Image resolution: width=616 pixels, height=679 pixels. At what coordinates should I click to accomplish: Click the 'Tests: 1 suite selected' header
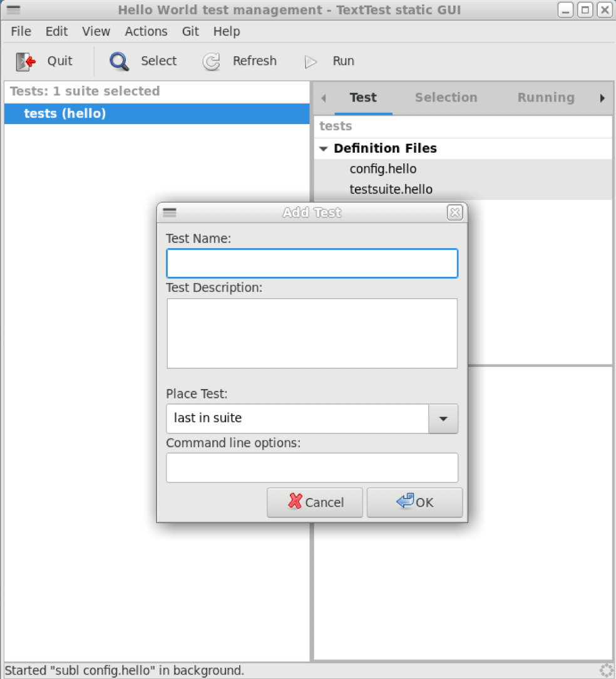tap(85, 91)
